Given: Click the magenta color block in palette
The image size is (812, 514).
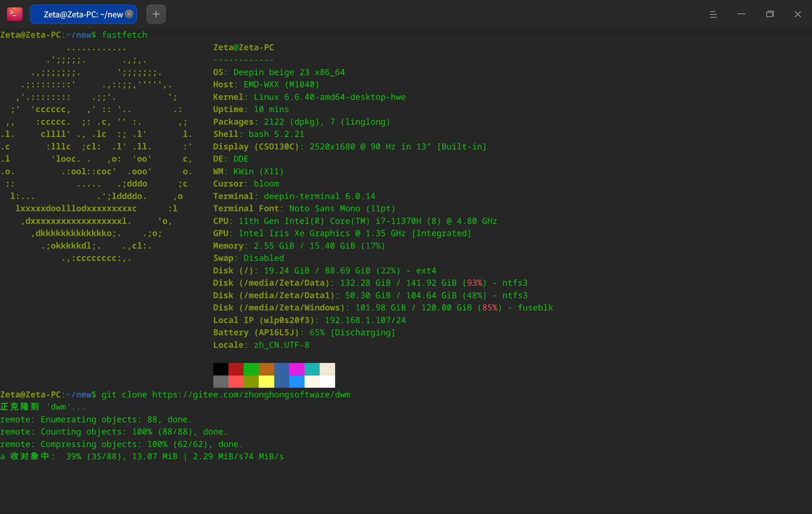Looking at the screenshot, I should tap(297, 369).
